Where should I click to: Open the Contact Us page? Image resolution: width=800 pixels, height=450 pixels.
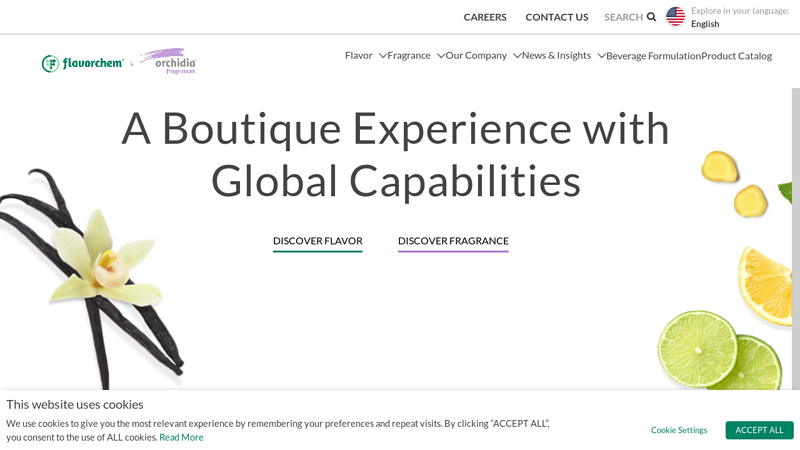click(557, 17)
